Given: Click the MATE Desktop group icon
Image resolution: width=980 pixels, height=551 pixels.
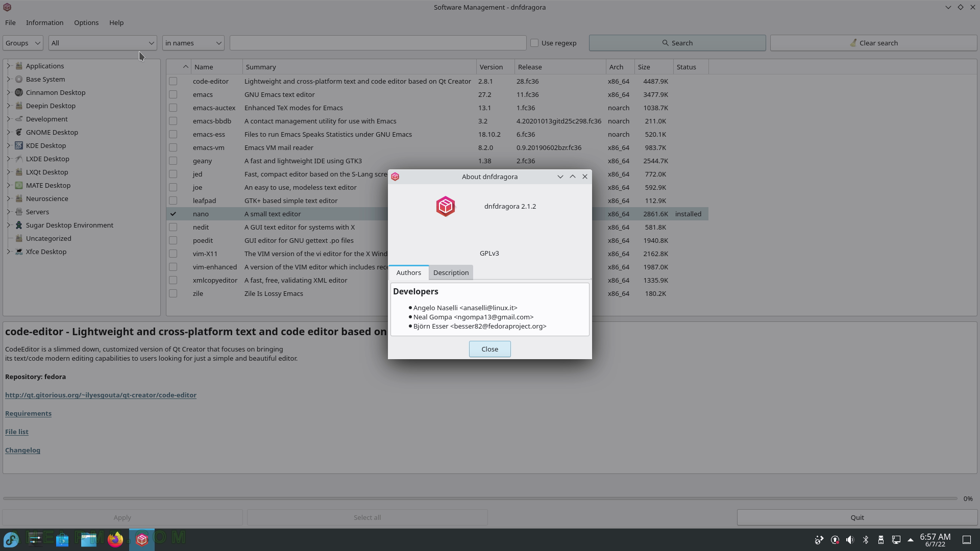Looking at the screenshot, I should click(x=19, y=185).
